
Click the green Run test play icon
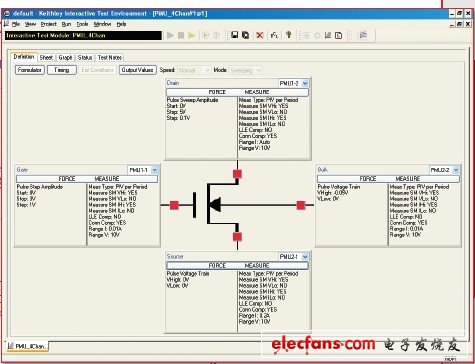pos(170,35)
